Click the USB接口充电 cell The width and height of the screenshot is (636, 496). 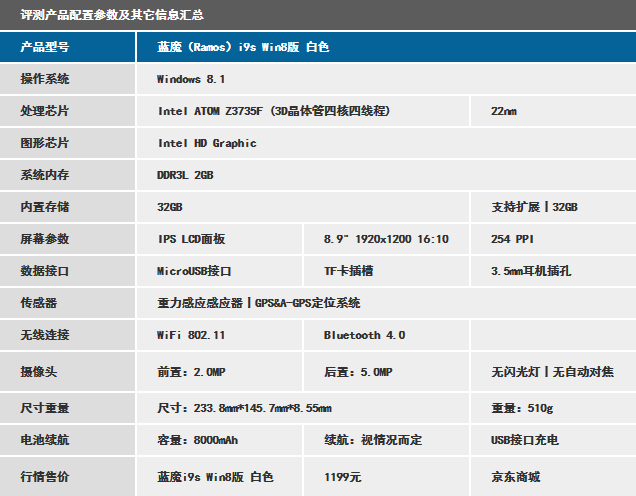pyautogui.click(x=553, y=440)
